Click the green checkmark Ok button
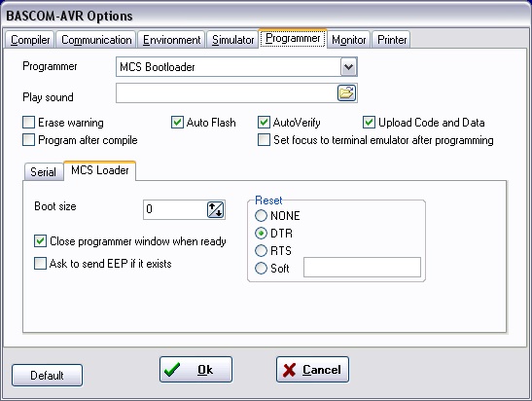The image size is (532, 401). (195, 370)
